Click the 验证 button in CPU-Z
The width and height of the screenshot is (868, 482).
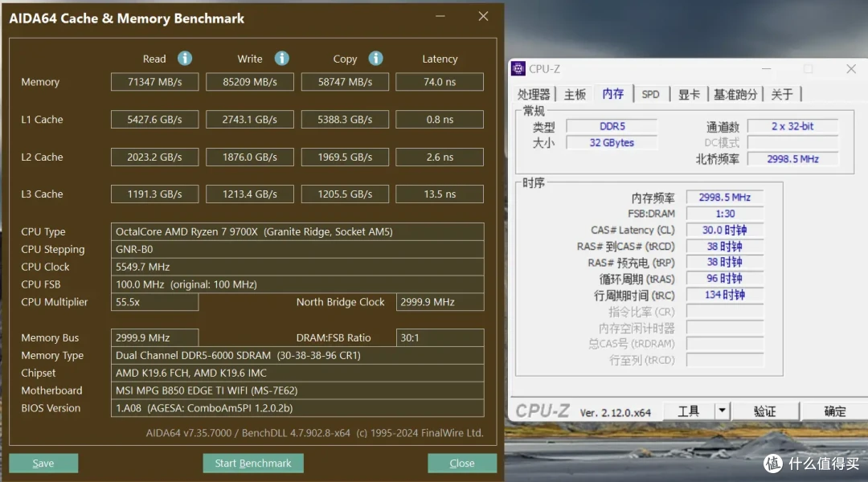click(x=765, y=411)
